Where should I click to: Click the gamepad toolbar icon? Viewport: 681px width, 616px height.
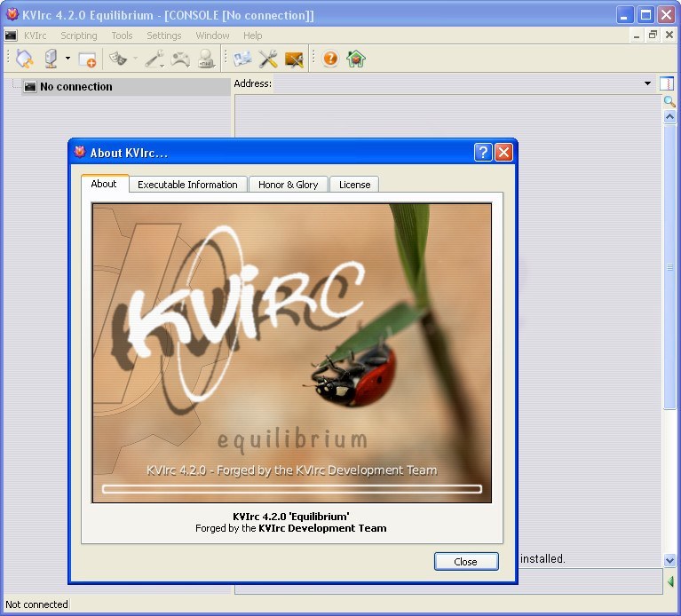[x=180, y=59]
